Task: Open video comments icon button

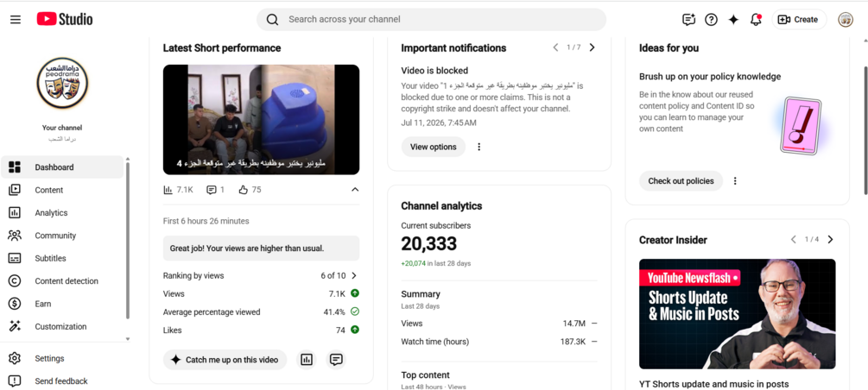Action: [336, 360]
